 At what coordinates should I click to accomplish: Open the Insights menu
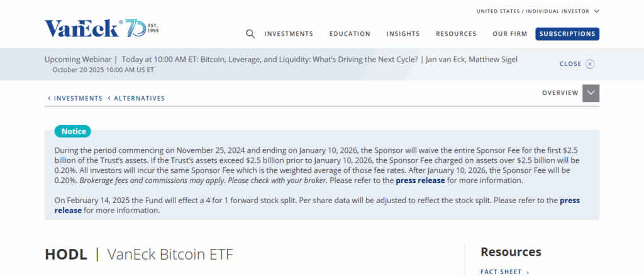403,34
